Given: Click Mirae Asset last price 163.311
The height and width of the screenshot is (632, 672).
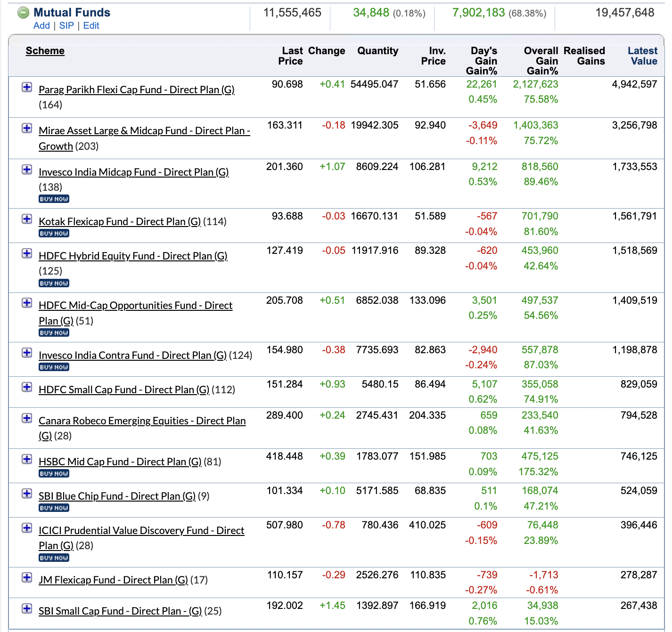Looking at the screenshot, I should point(285,125).
